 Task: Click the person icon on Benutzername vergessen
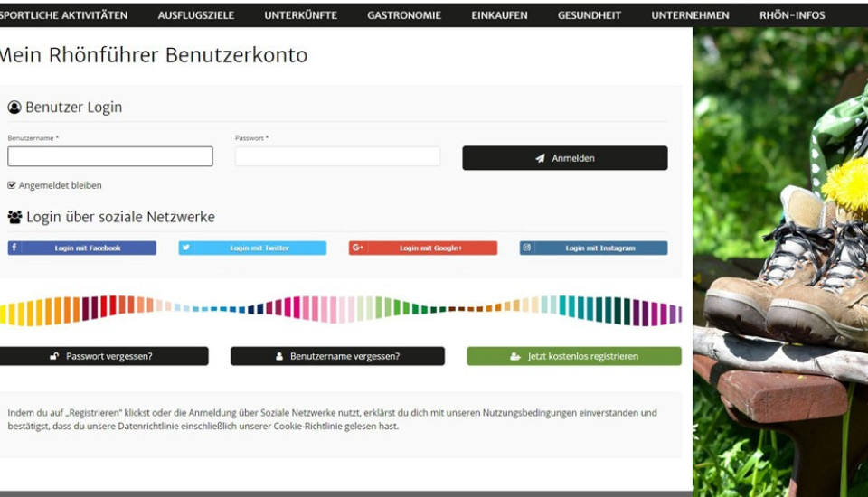(x=279, y=356)
